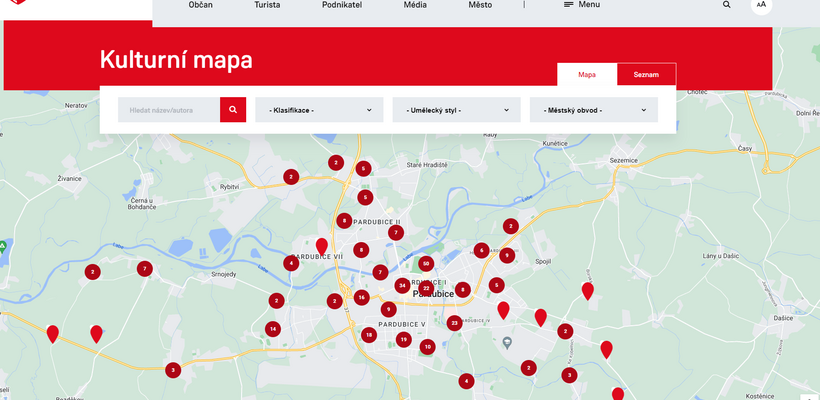The height and width of the screenshot is (400, 820).
Task: Open map cluster marker 34
Action: coord(402,286)
